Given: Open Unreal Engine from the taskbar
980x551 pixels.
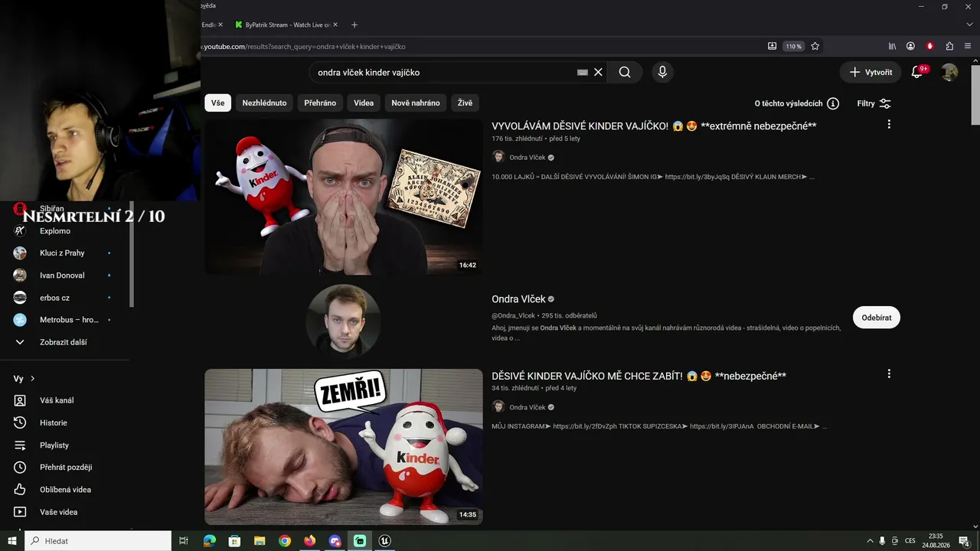Looking at the screenshot, I should click(384, 541).
